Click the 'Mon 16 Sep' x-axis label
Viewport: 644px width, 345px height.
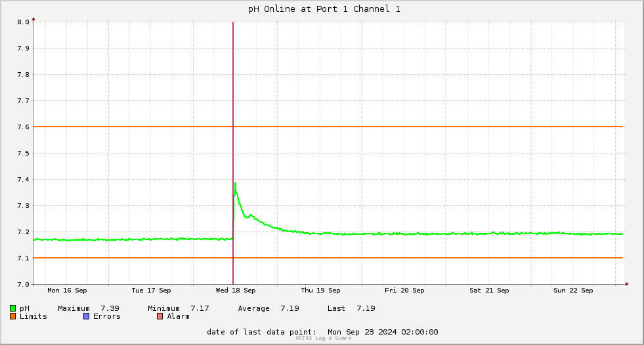[67, 291]
